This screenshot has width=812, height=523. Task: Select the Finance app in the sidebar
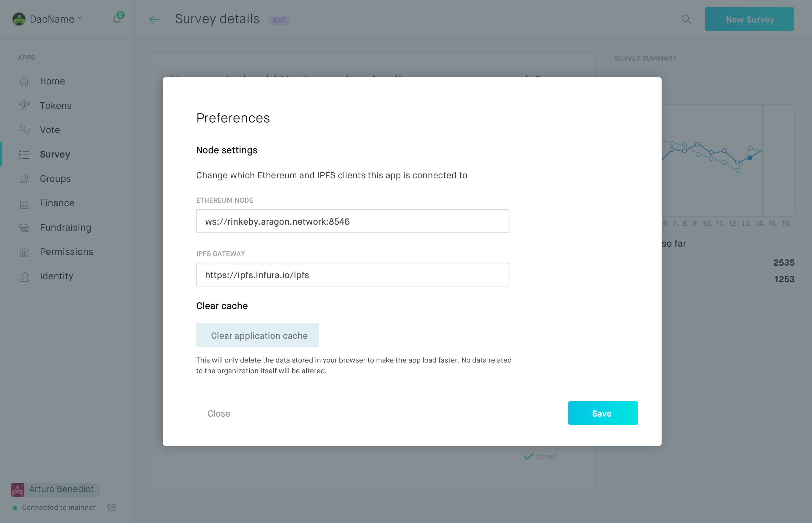click(57, 203)
